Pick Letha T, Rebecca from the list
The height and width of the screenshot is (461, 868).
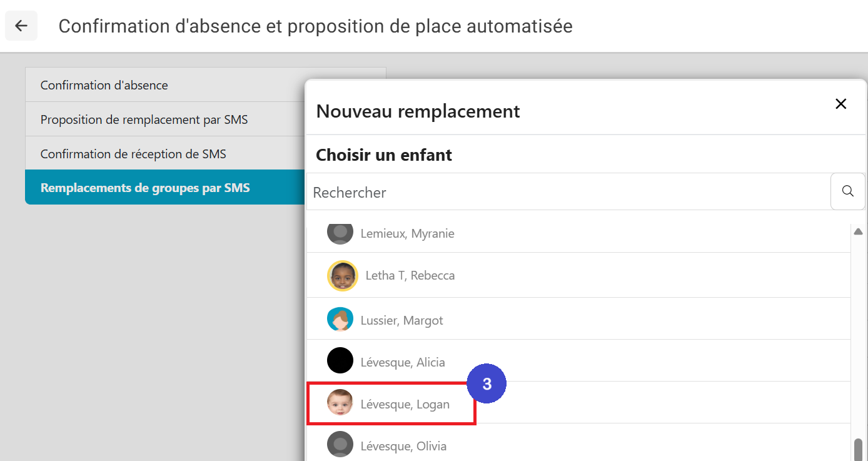410,276
